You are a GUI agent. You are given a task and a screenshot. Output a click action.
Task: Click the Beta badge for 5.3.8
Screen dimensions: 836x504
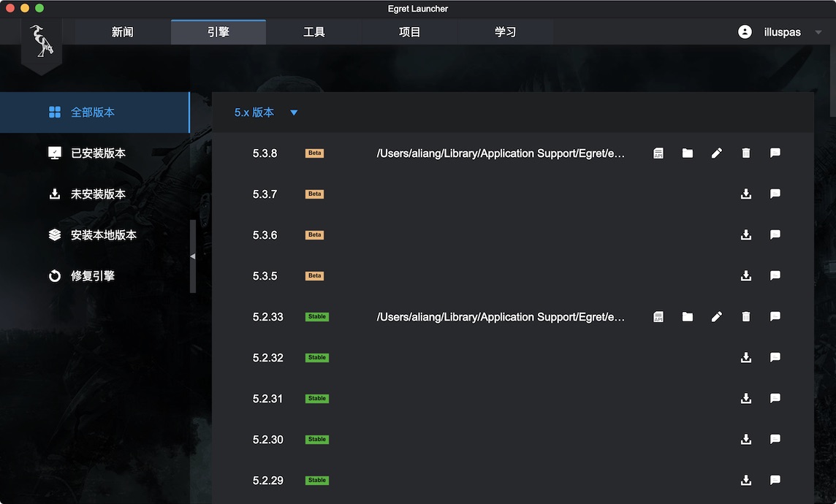click(314, 153)
